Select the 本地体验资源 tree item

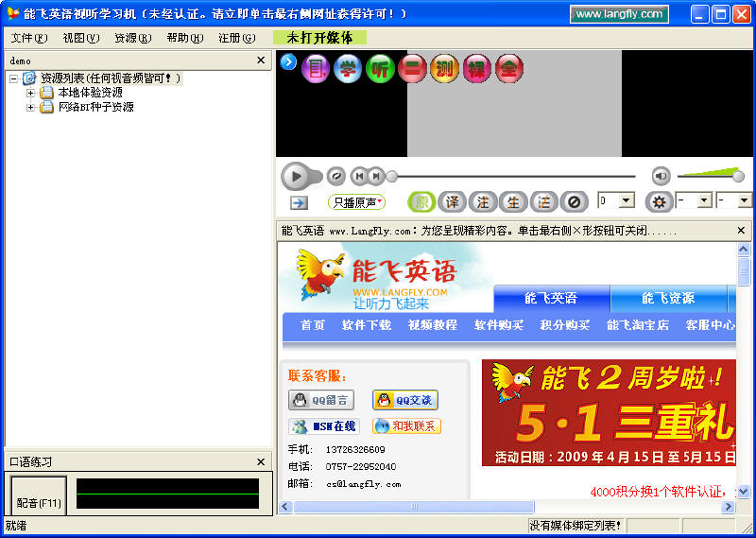[90, 92]
